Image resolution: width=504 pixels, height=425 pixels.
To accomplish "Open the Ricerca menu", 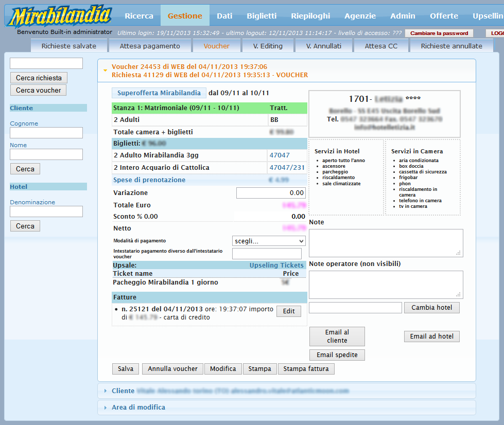I will [x=139, y=16].
